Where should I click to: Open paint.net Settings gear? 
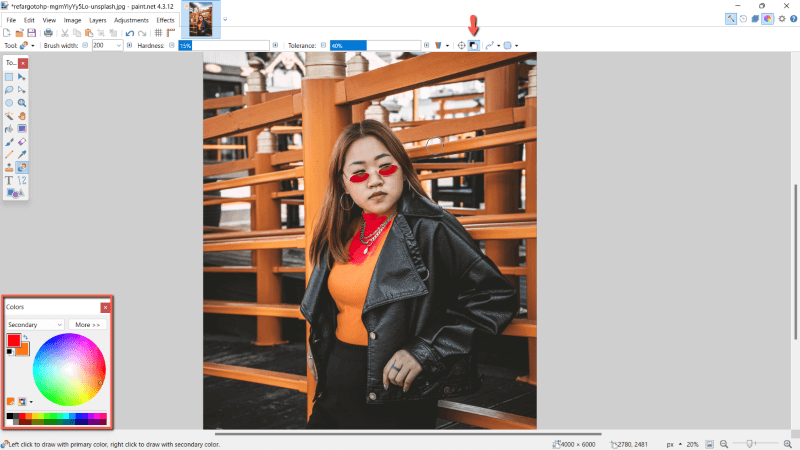(x=782, y=19)
